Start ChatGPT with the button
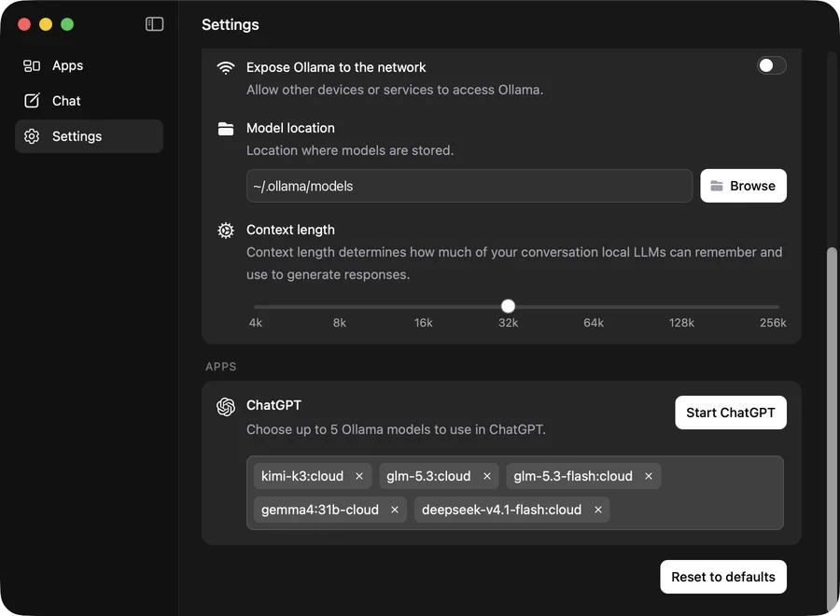The height and width of the screenshot is (616, 840). tap(731, 413)
